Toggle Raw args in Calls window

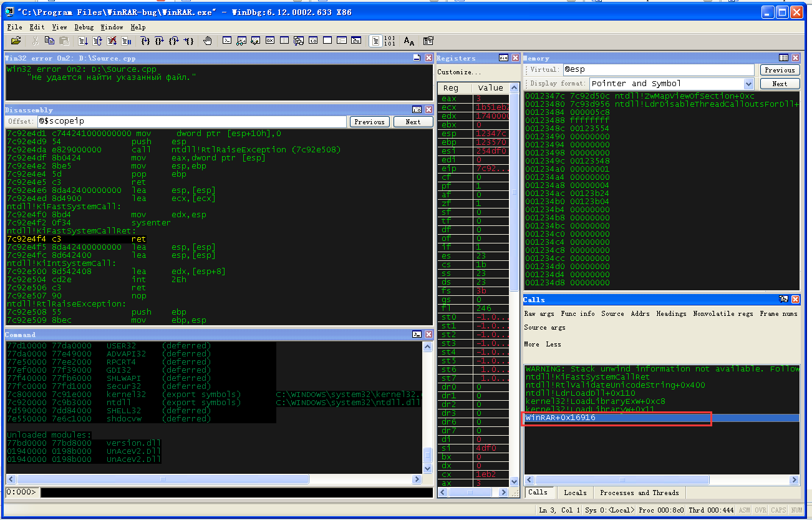[539, 313]
